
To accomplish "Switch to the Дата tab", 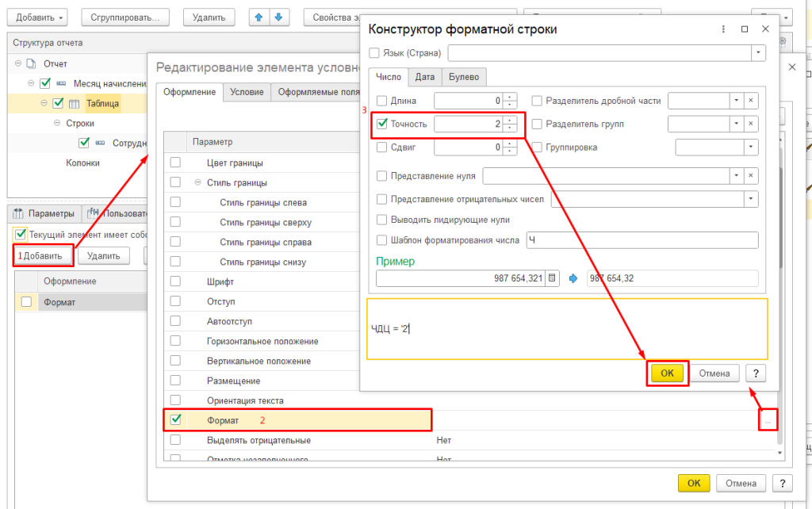I will coord(424,77).
